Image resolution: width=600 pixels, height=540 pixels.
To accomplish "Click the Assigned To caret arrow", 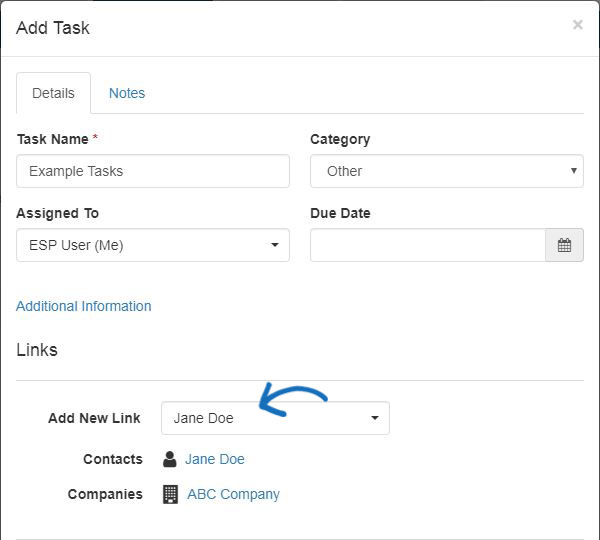I will pyautogui.click(x=275, y=245).
